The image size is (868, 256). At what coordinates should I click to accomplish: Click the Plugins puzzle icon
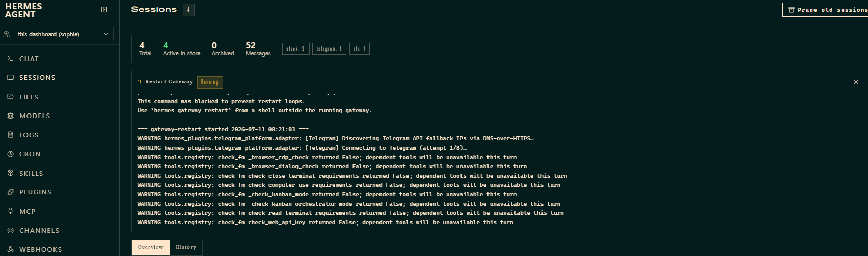point(10,192)
